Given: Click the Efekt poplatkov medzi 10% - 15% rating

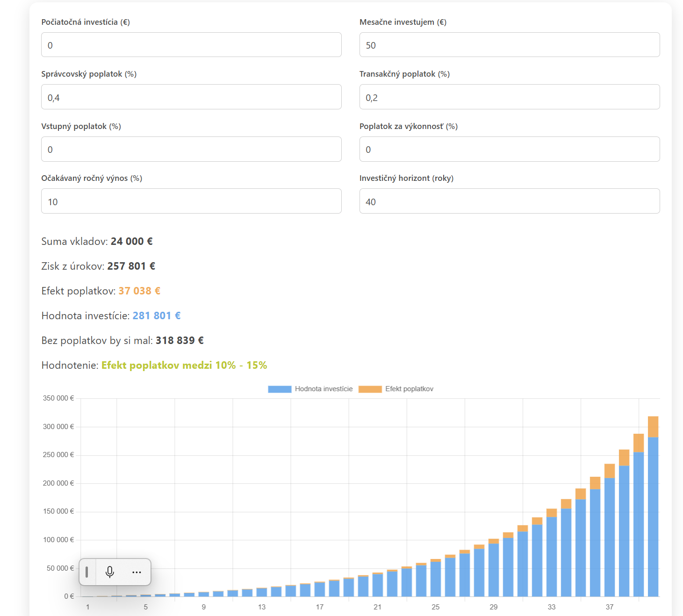Looking at the screenshot, I should point(184,365).
